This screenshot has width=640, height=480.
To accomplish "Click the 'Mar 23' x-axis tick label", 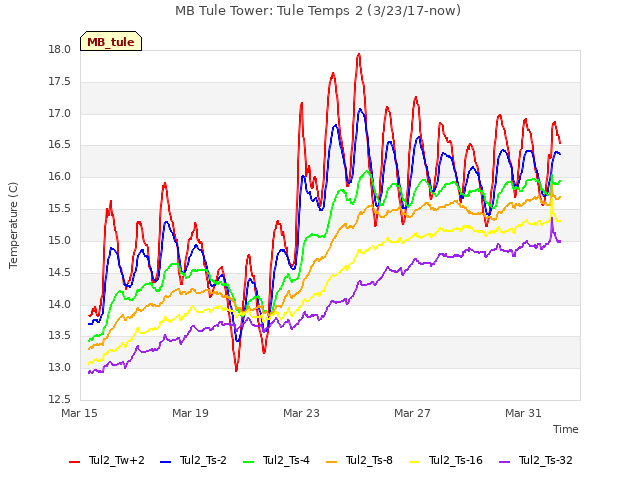I will (301, 413).
